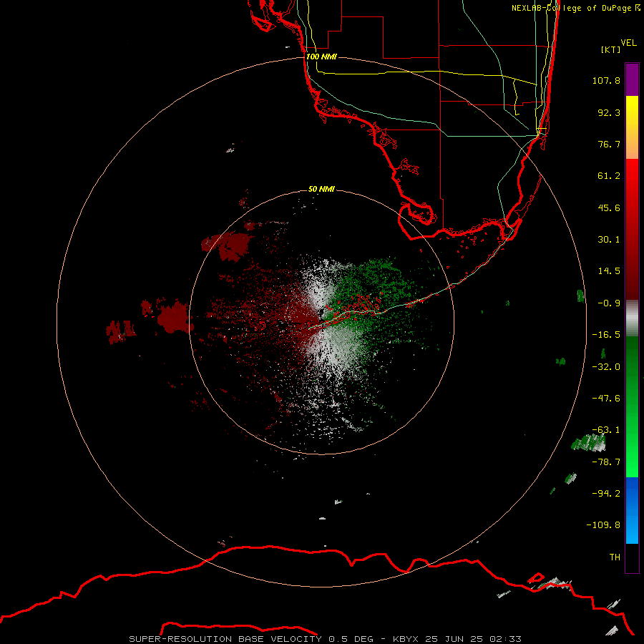
Task: Click the -63.1 velocity scale value
Action: tap(606, 430)
